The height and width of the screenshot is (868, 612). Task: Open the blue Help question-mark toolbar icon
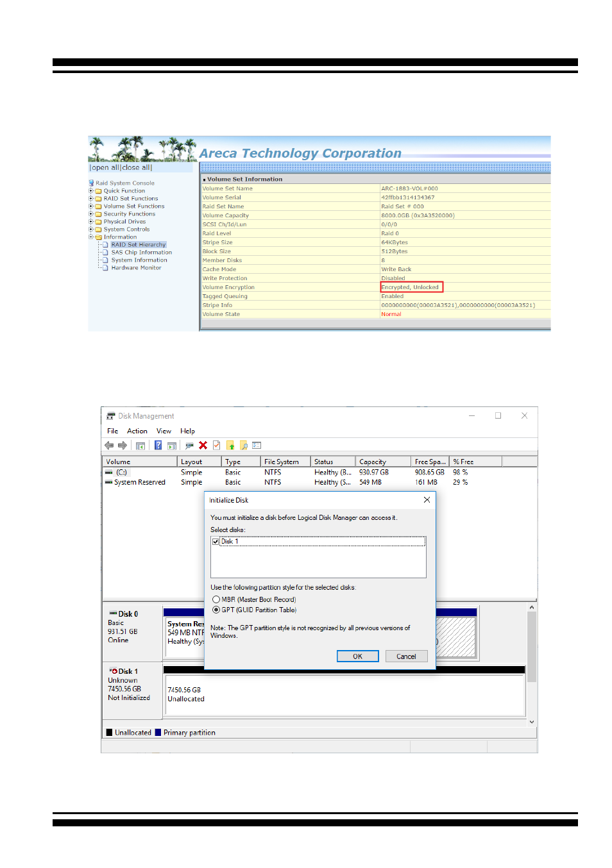(x=158, y=446)
